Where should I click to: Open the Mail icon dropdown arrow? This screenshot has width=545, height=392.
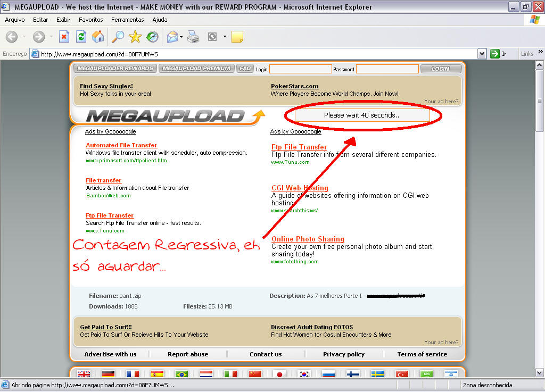(181, 37)
